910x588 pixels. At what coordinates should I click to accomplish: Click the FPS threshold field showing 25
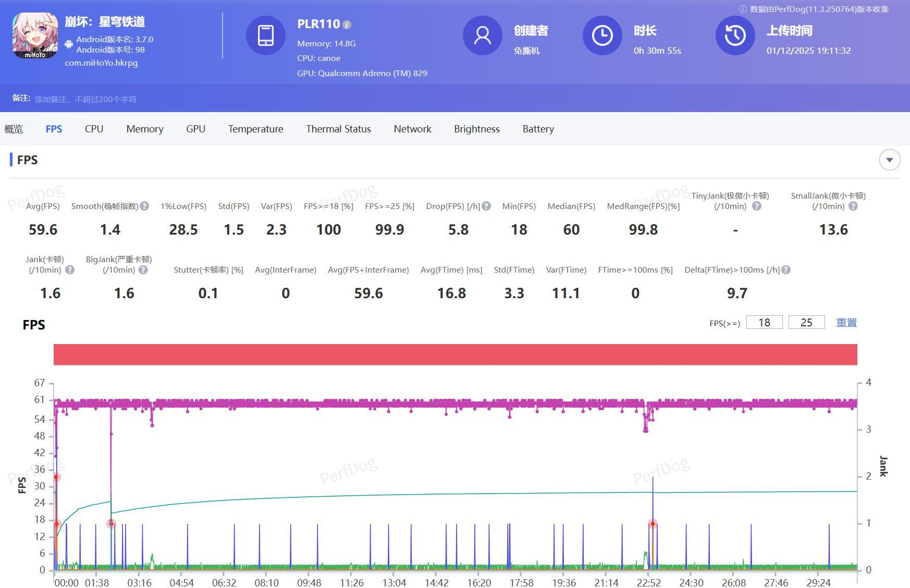806,323
